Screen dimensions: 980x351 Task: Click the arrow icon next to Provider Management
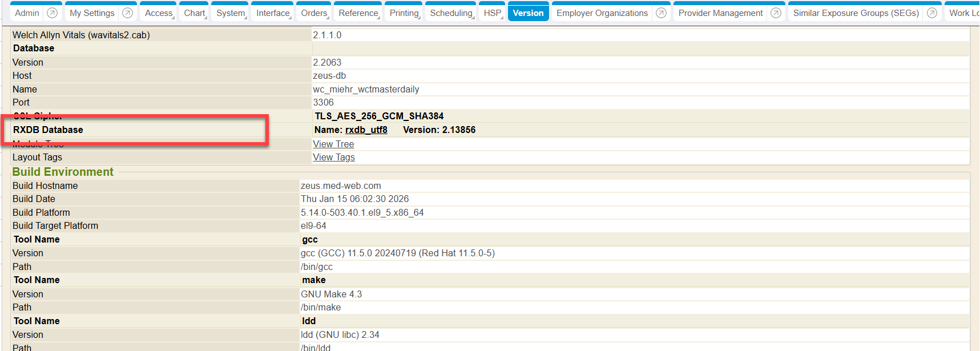(776, 13)
